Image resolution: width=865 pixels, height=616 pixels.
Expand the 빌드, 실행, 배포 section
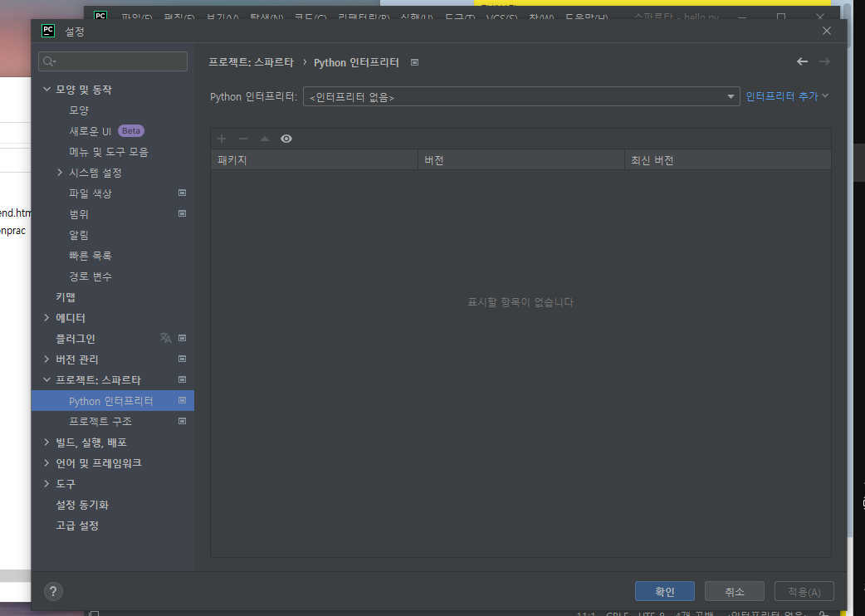[x=46, y=442]
